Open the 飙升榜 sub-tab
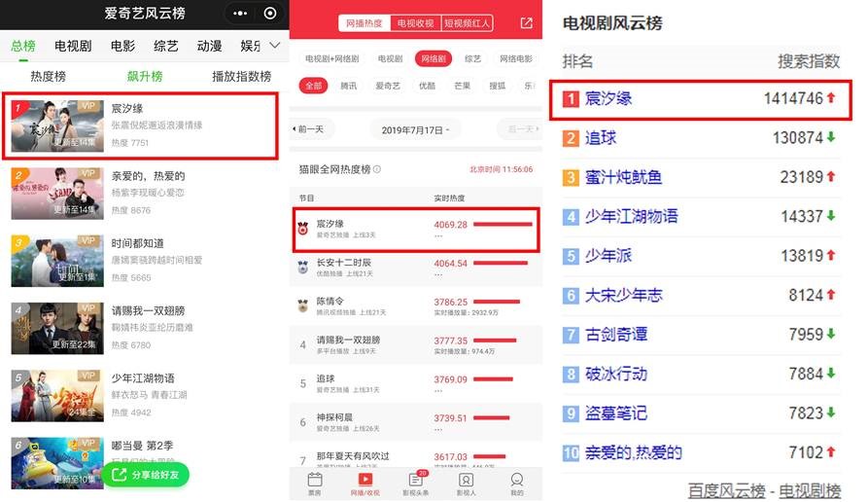868x502 pixels. [x=145, y=77]
